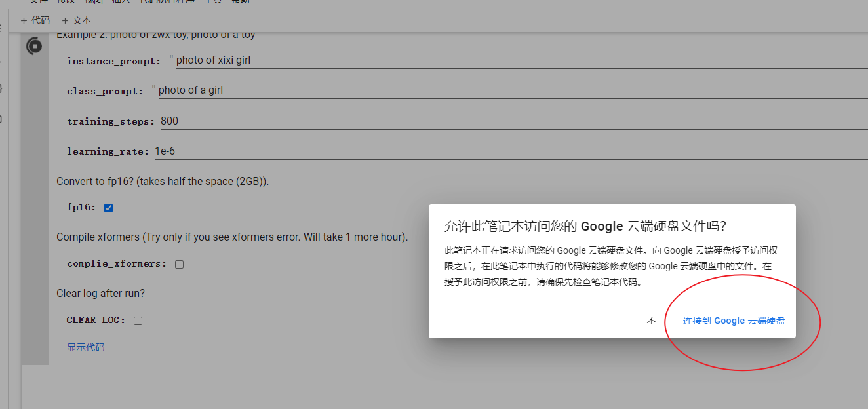This screenshot has width=868, height=409.
Task: Uncheck the fp16 checkbox
Action: (x=108, y=207)
